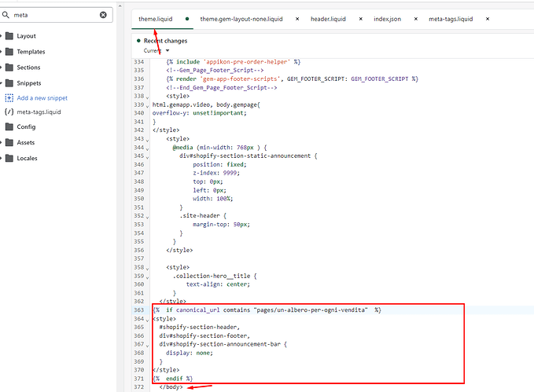Open the Templates folder
The height and width of the screenshot is (392, 534).
tap(31, 52)
